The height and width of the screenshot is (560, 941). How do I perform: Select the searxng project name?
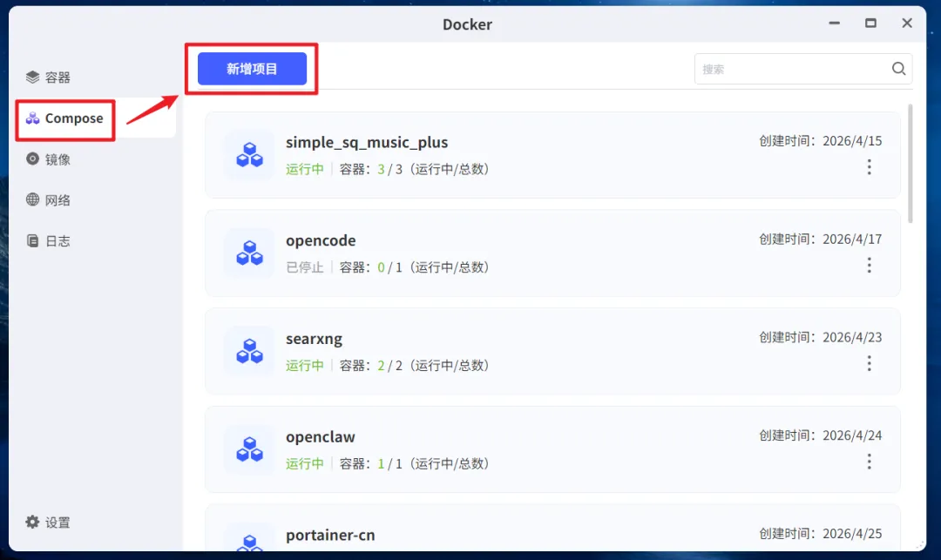point(314,340)
